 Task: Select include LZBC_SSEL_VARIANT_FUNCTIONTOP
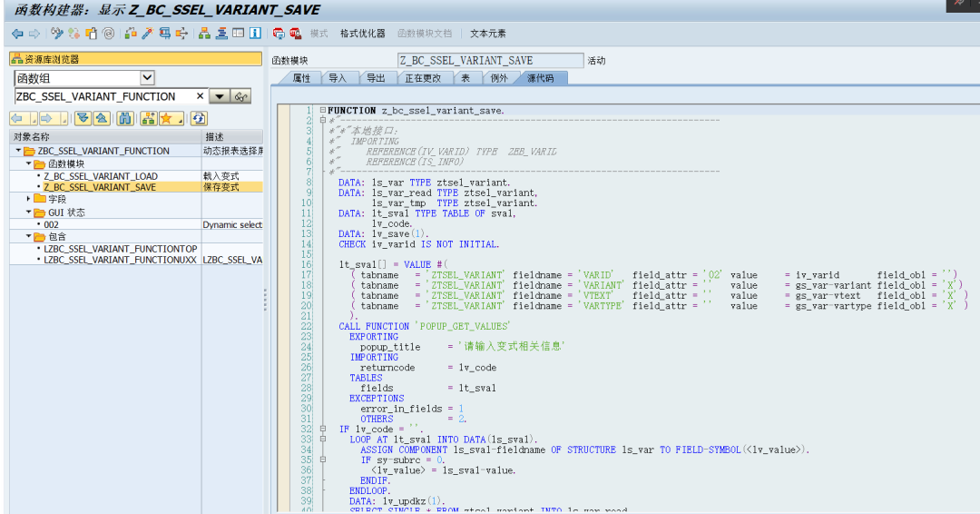[121, 249]
